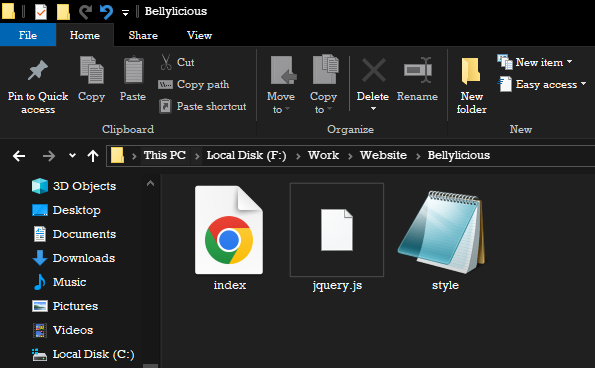Open Local Disk (C:) in navigation pane
The height and width of the screenshot is (368, 595).
[x=83, y=354]
